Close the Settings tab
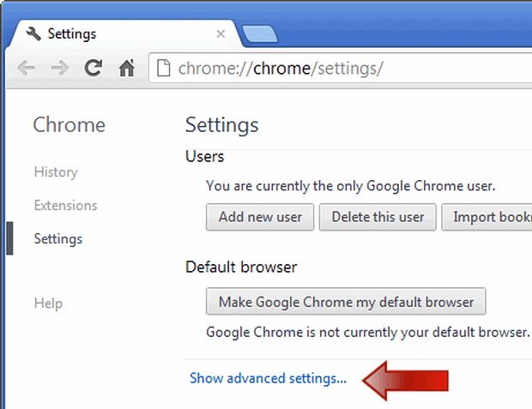The height and width of the screenshot is (409, 532). point(221,33)
